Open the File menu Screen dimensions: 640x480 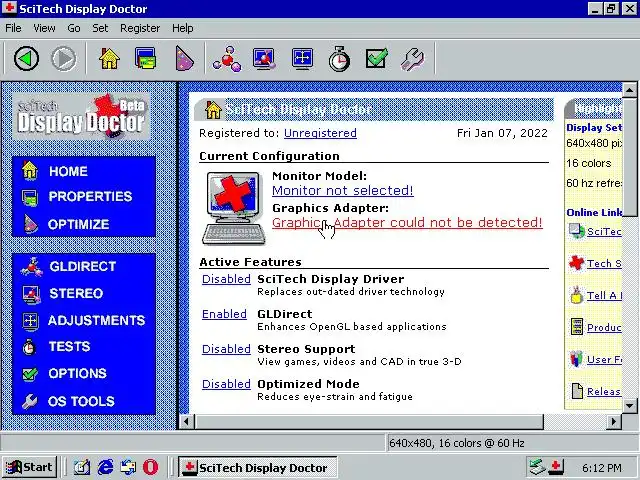[13, 28]
